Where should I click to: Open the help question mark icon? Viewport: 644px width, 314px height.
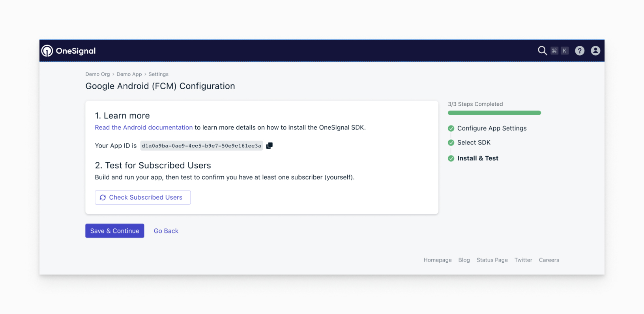click(x=580, y=50)
